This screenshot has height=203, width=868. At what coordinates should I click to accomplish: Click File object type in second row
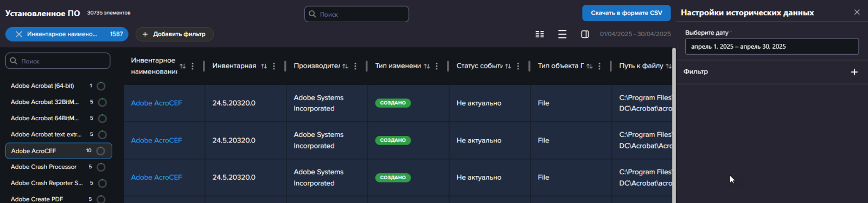tap(544, 141)
